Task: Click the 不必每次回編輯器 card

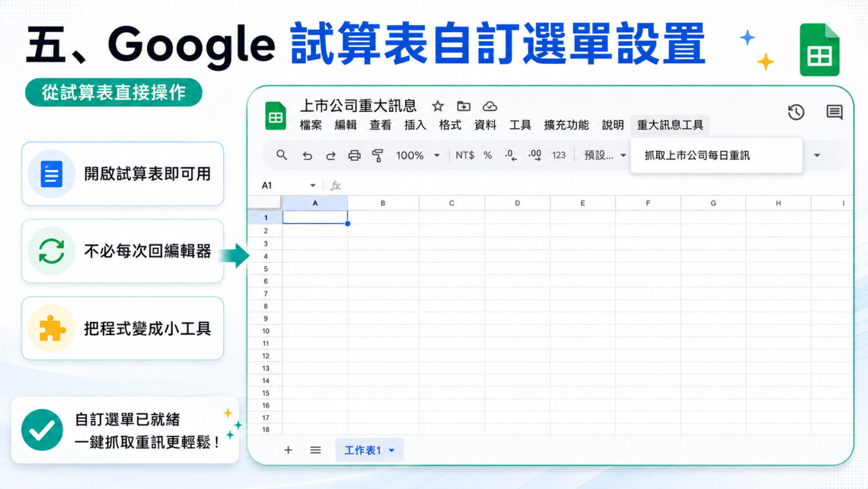Action: [123, 251]
